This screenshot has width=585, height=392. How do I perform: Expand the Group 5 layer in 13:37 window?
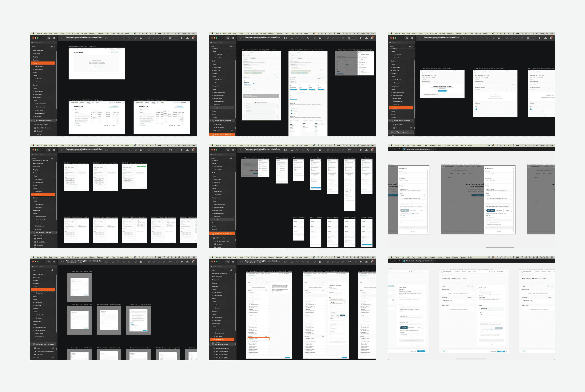coord(33,131)
